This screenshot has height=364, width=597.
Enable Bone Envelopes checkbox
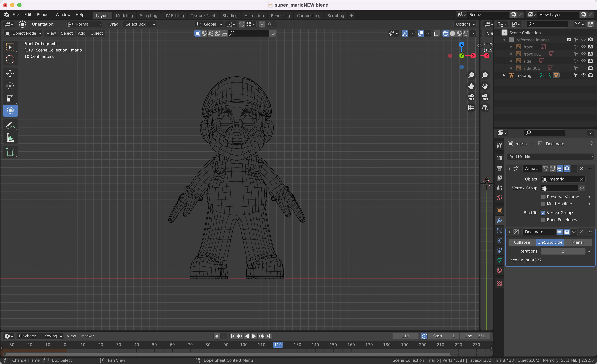[543, 220]
